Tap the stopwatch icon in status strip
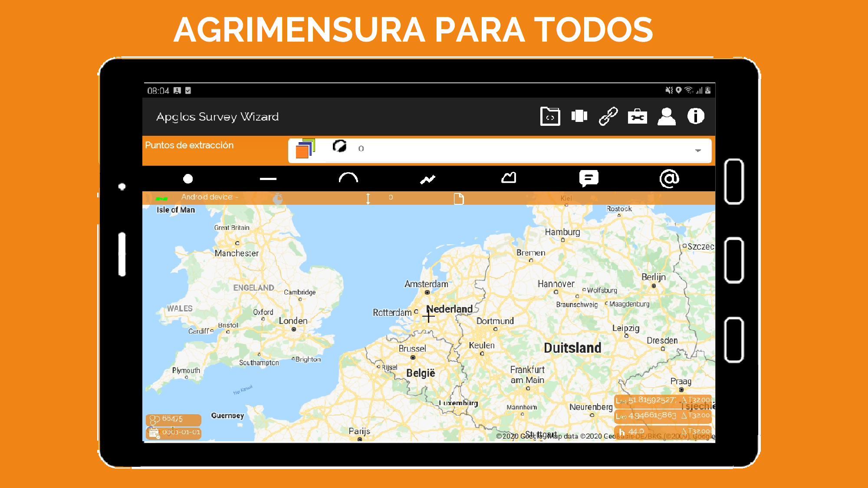868x488 pixels. click(x=278, y=199)
